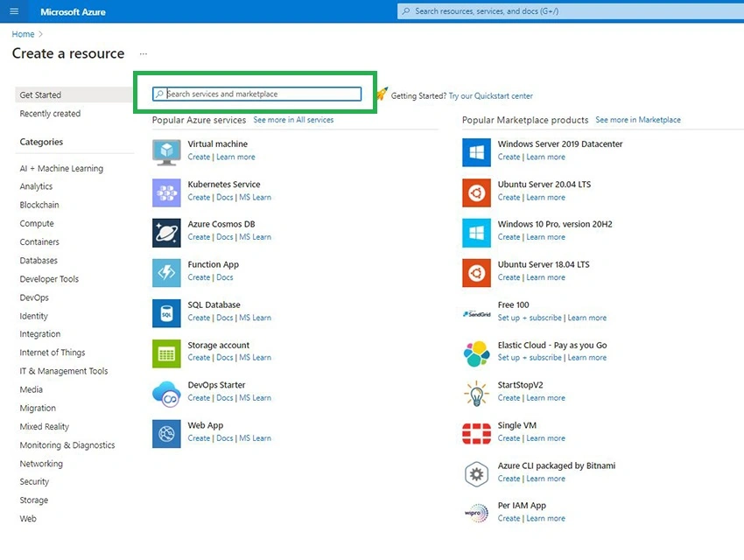
Task: Click the Home breadcrumb link
Action: pyautogui.click(x=23, y=34)
